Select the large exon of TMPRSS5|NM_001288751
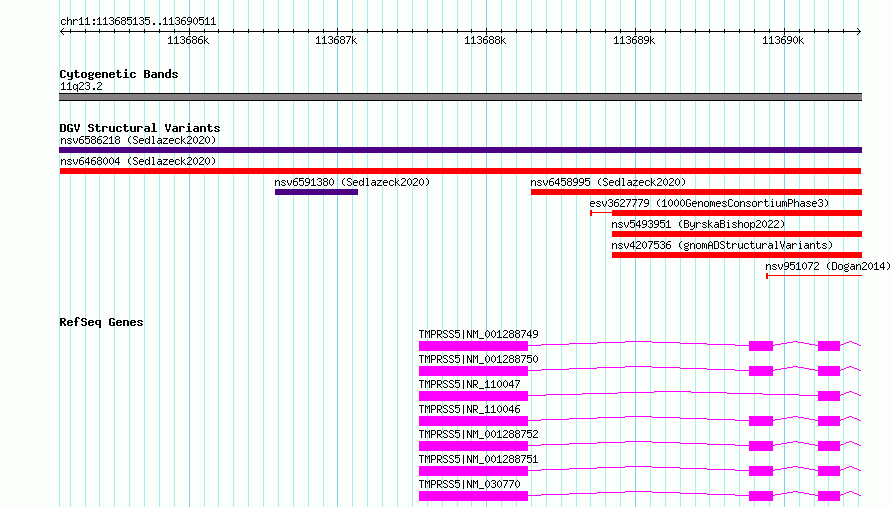The width and height of the screenshot is (890, 507). coord(473,471)
